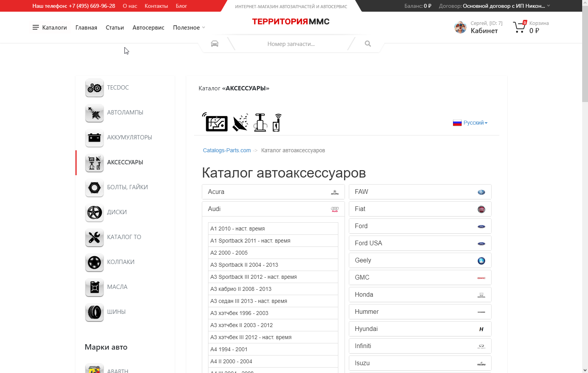Open the ШИНЫ tire icon
588x373 pixels.
coord(94,312)
